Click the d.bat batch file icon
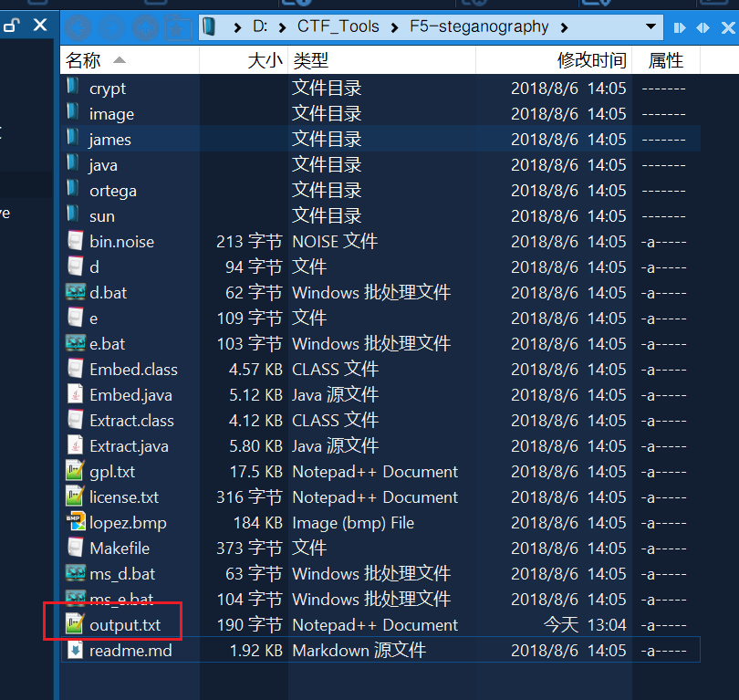Viewport: 739px width, 700px height. (x=76, y=292)
